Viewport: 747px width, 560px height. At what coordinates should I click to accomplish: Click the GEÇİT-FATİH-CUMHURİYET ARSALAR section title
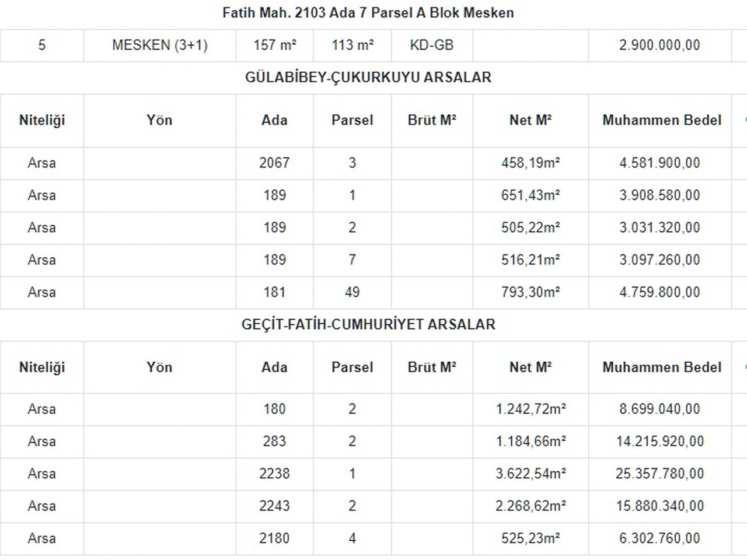tap(368, 325)
